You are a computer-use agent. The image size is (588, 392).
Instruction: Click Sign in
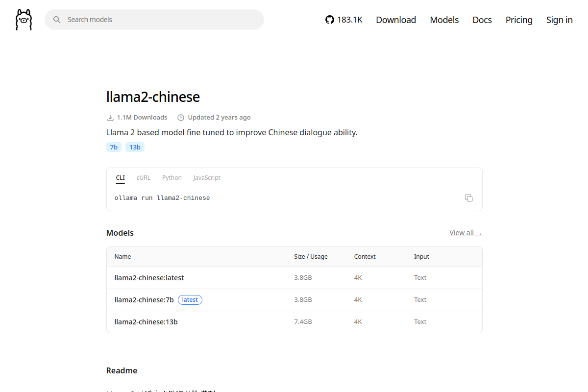[560, 20]
